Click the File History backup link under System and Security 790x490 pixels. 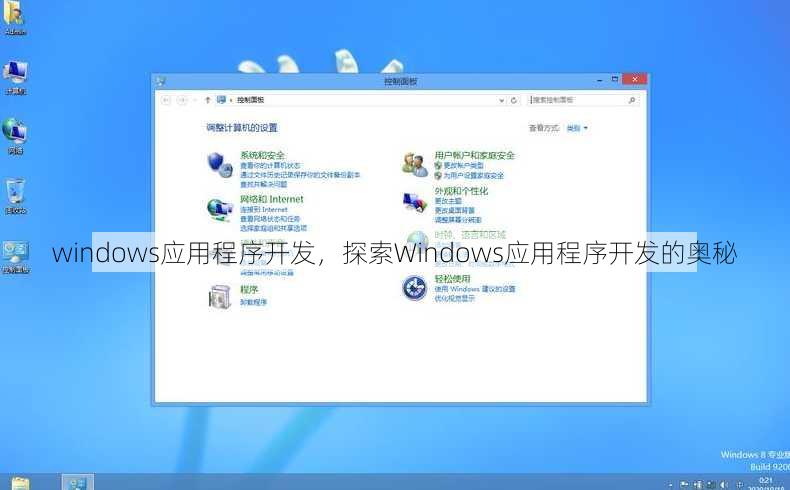pyautogui.click(x=300, y=175)
